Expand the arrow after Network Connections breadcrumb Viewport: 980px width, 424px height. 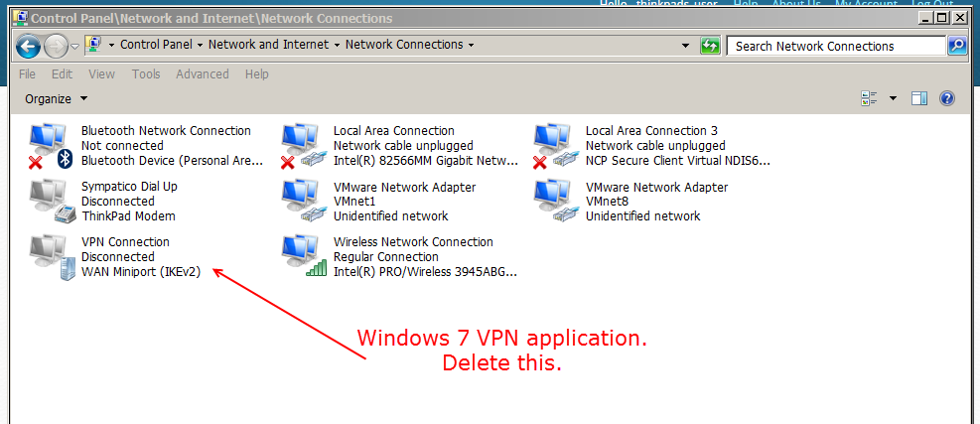471,45
